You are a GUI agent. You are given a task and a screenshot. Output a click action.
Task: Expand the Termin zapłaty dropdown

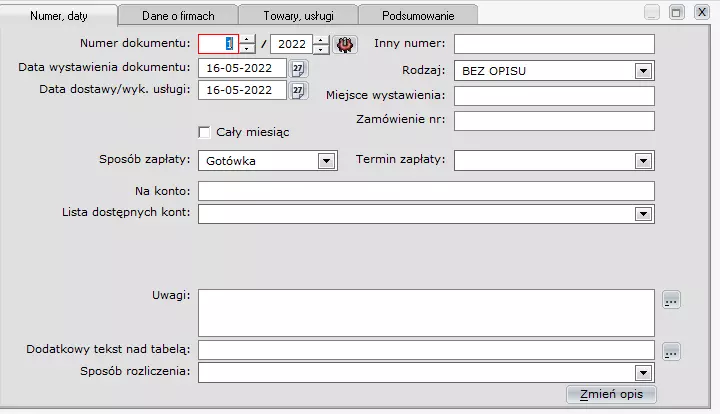[643, 161]
